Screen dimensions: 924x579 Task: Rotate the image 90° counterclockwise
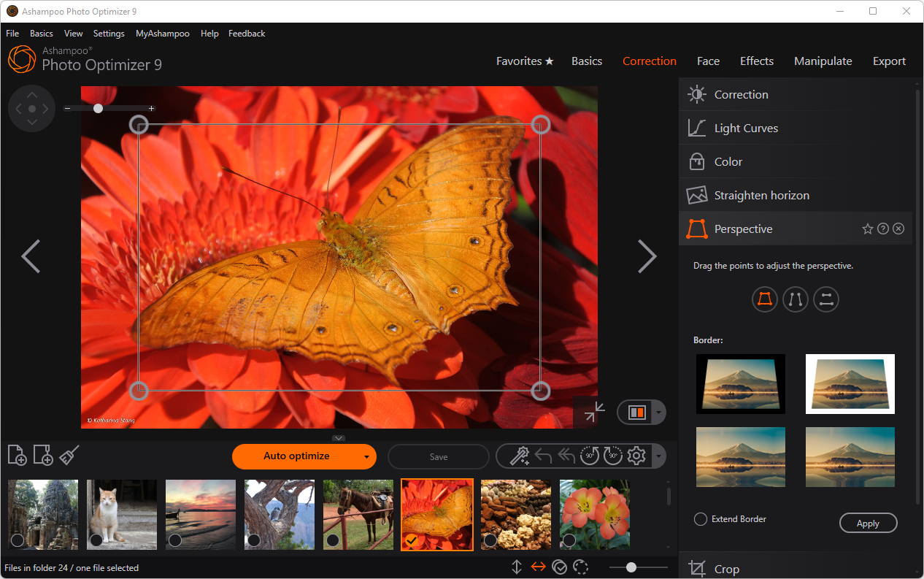coord(589,456)
